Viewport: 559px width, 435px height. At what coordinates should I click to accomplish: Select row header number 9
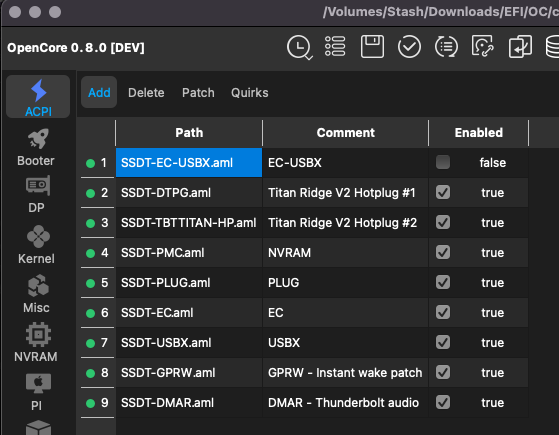(x=97, y=402)
